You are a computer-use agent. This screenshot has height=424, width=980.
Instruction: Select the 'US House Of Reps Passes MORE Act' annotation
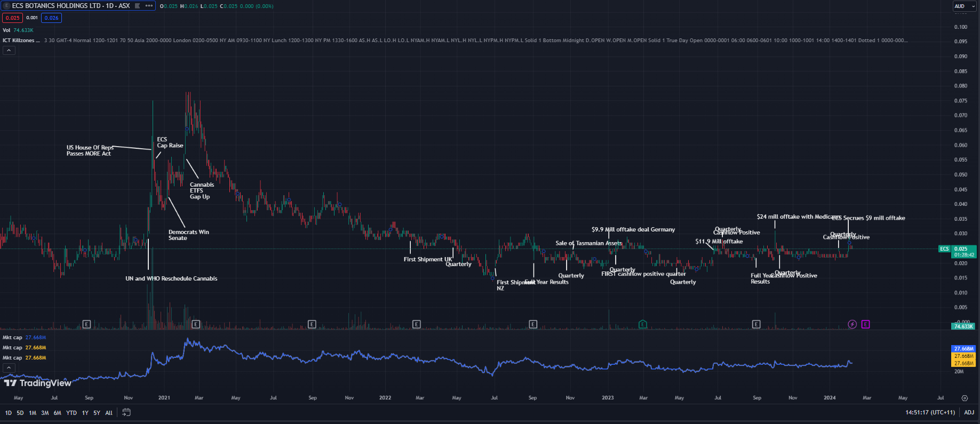pyautogui.click(x=90, y=150)
